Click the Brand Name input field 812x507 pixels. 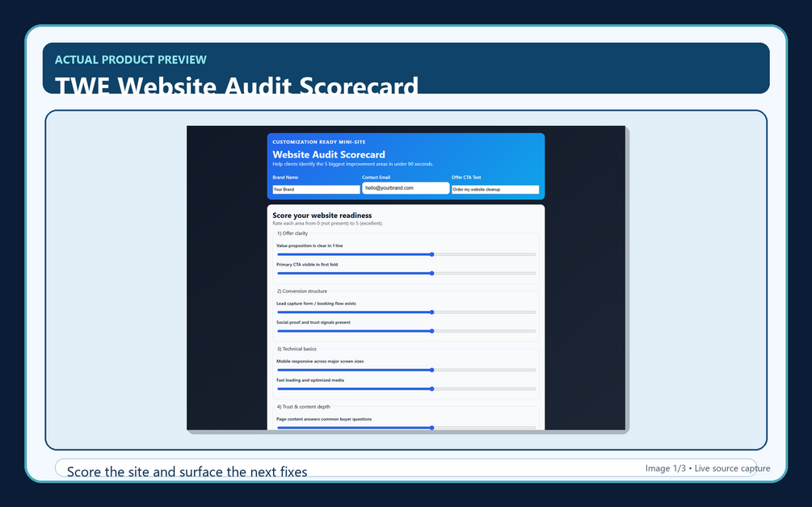[316, 190]
